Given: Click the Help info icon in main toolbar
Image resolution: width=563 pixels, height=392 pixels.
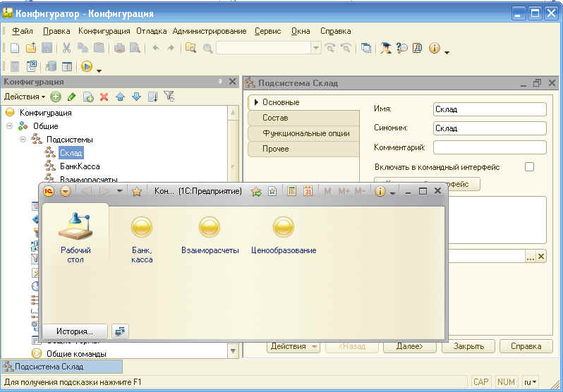Looking at the screenshot, I should point(435,48).
